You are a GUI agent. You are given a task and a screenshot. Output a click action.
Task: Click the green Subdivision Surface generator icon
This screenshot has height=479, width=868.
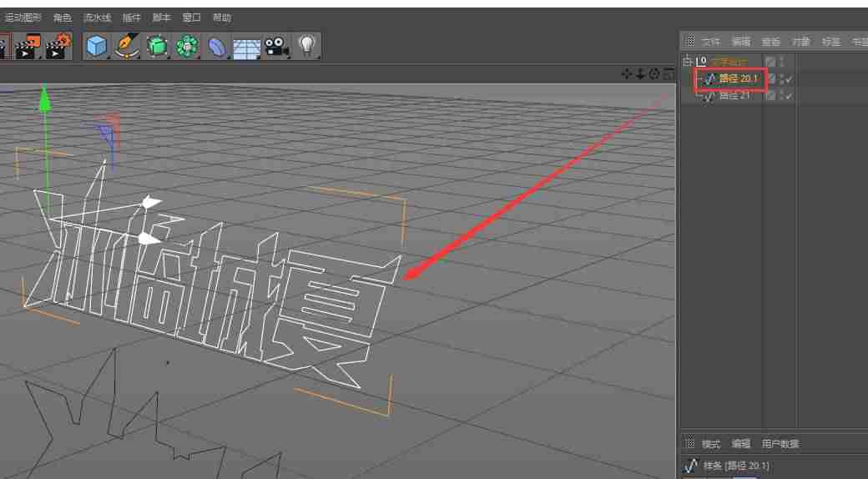[157, 46]
